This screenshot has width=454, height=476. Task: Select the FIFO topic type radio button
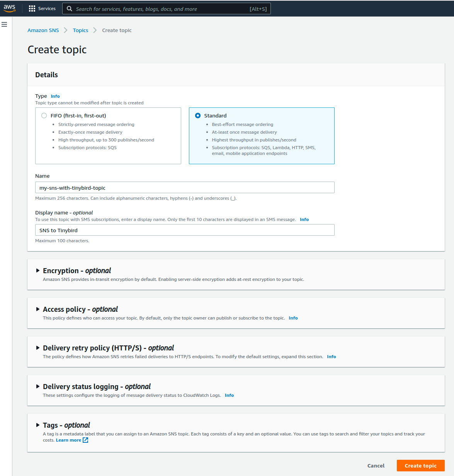click(x=44, y=116)
